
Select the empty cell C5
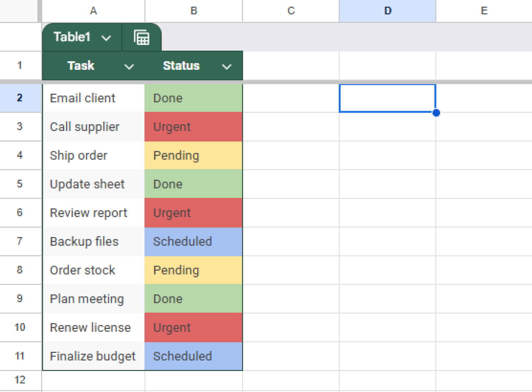291,184
